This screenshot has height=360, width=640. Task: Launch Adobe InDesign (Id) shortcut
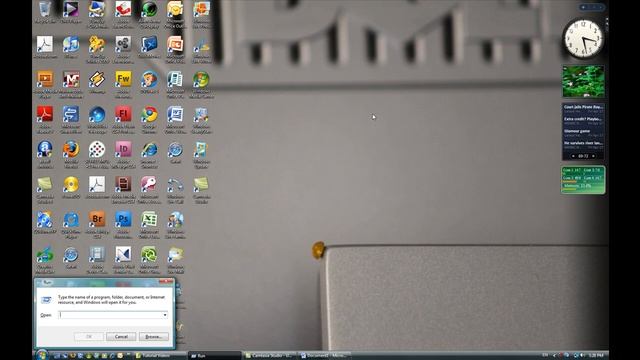click(x=123, y=149)
